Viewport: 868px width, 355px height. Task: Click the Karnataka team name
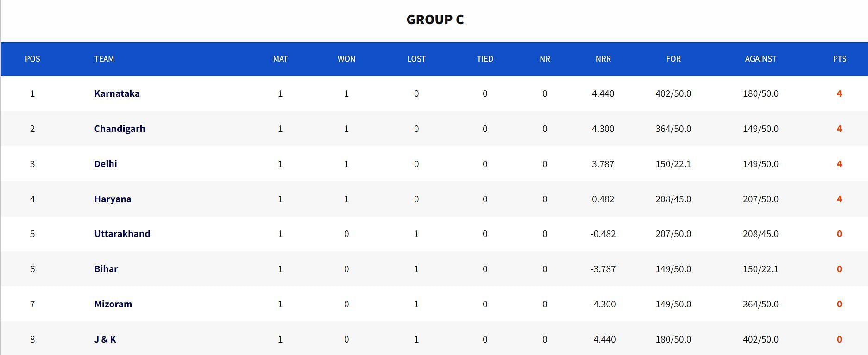pyautogui.click(x=117, y=93)
